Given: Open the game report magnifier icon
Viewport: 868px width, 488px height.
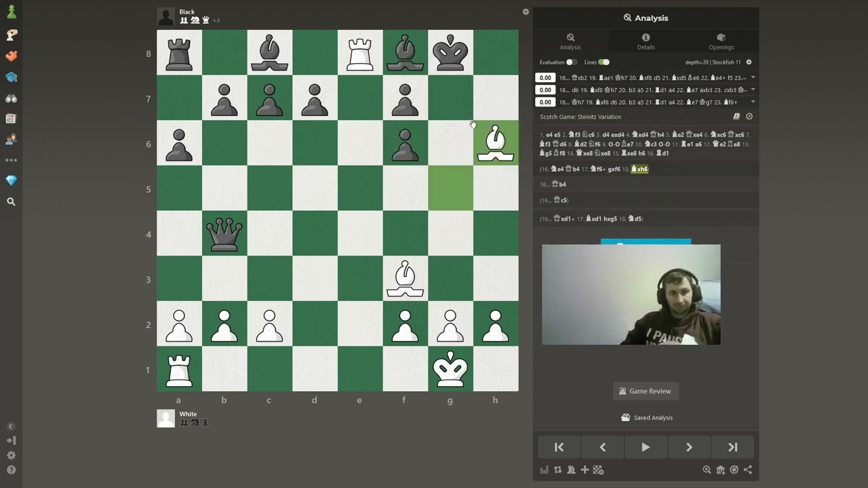Looking at the screenshot, I should (x=707, y=470).
